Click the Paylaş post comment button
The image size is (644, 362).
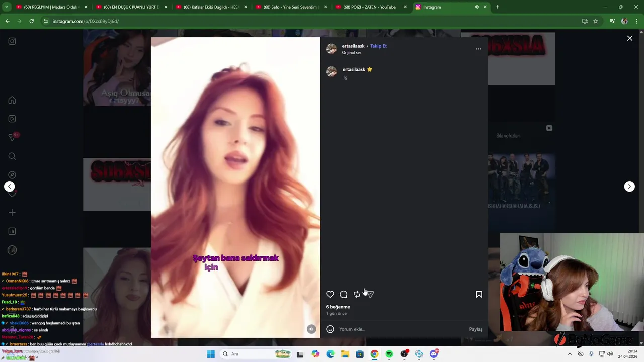[x=476, y=329]
